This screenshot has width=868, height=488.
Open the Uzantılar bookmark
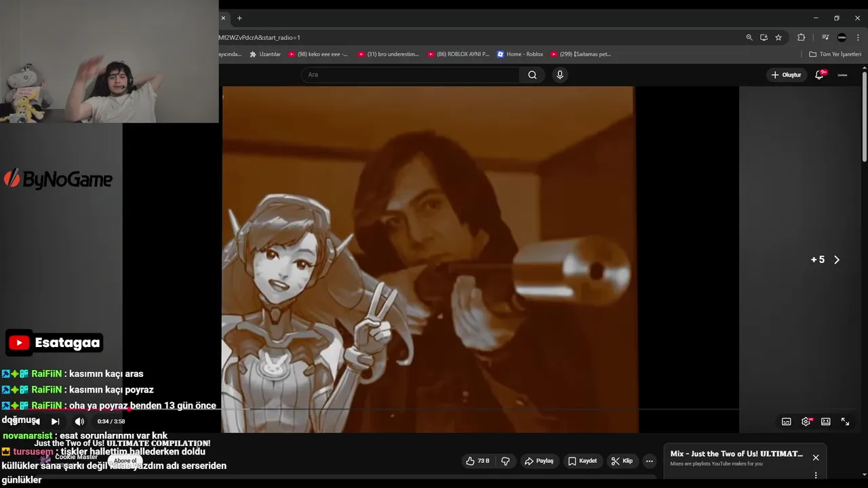pyautogui.click(x=265, y=54)
